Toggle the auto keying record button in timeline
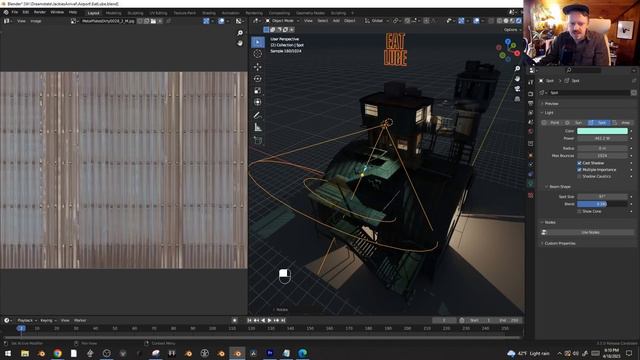Screen dimensions: 640x360 (234, 320)
